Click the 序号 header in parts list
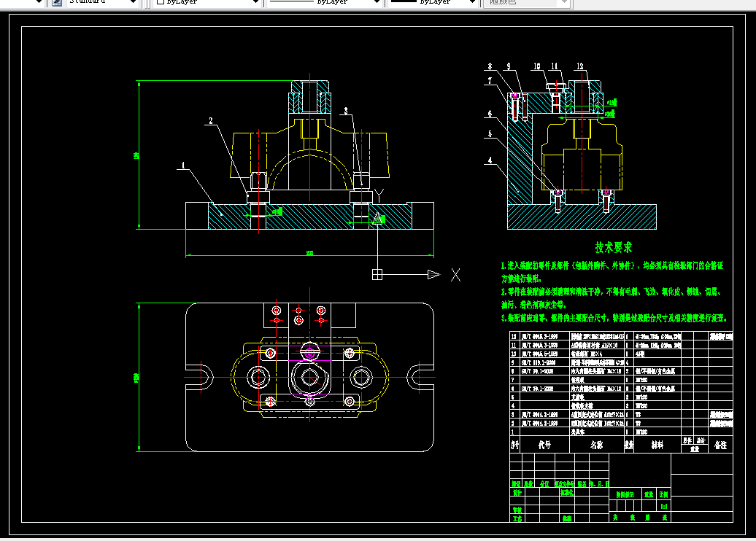Image resolution: width=756 pixels, height=541 pixels. click(515, 445)
